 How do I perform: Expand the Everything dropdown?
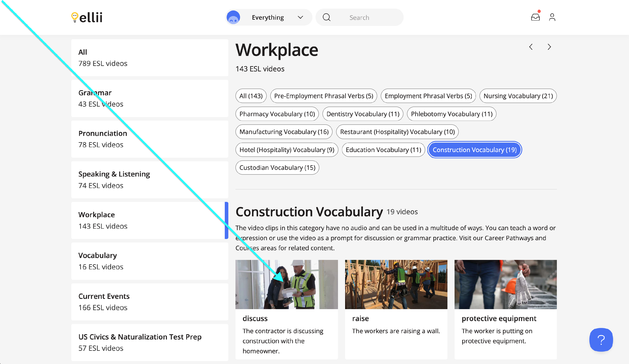(300, 17)
